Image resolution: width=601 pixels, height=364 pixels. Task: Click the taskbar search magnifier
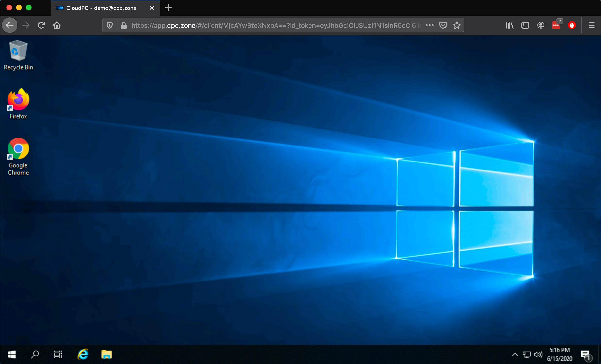pos(35,354)
